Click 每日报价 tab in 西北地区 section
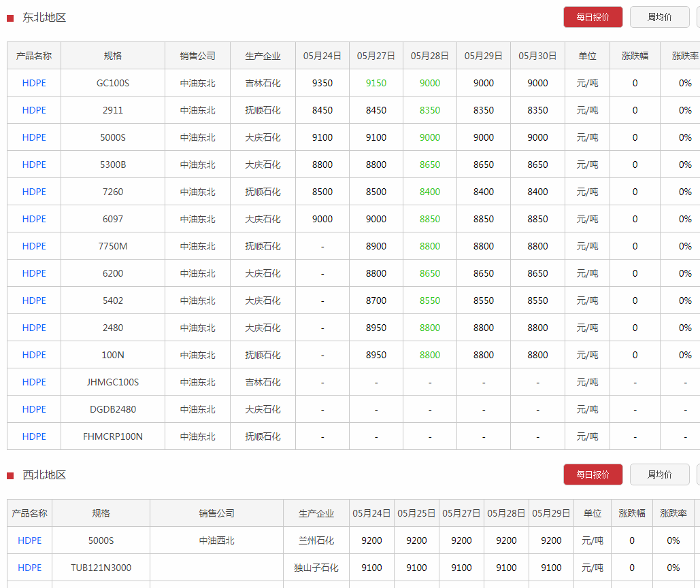The height and width of the screenshot is (588, 700). tap(593, 474)
